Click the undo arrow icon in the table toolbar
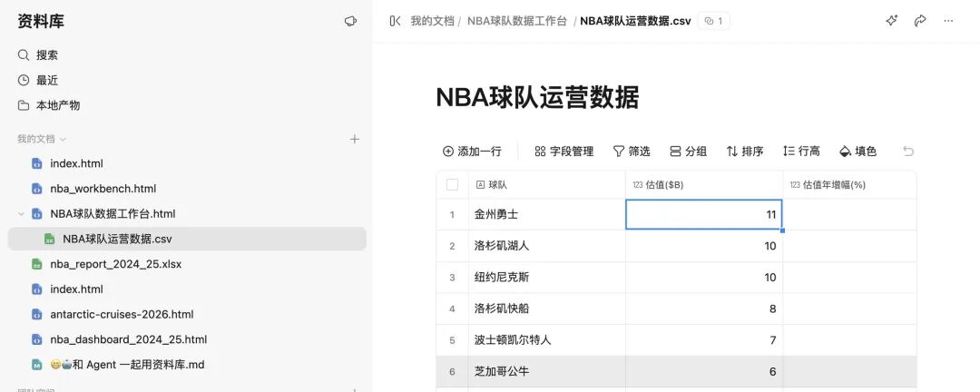 click(908, 152)
